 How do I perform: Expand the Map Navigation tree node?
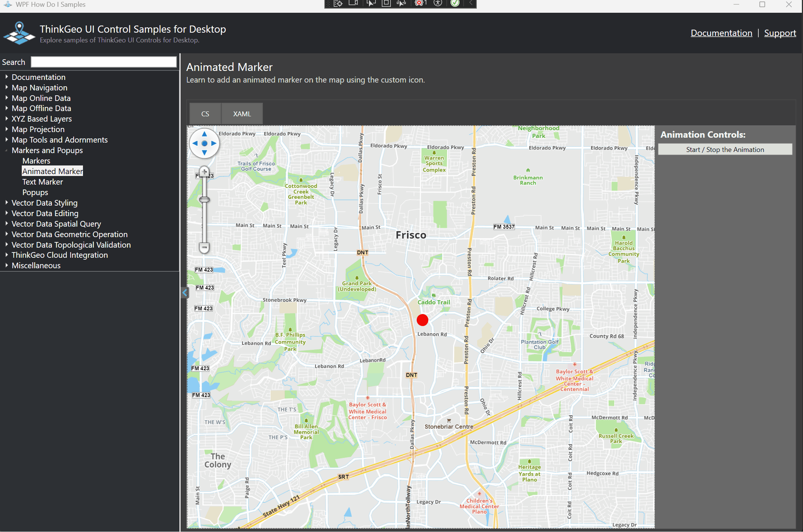[6, 87]
